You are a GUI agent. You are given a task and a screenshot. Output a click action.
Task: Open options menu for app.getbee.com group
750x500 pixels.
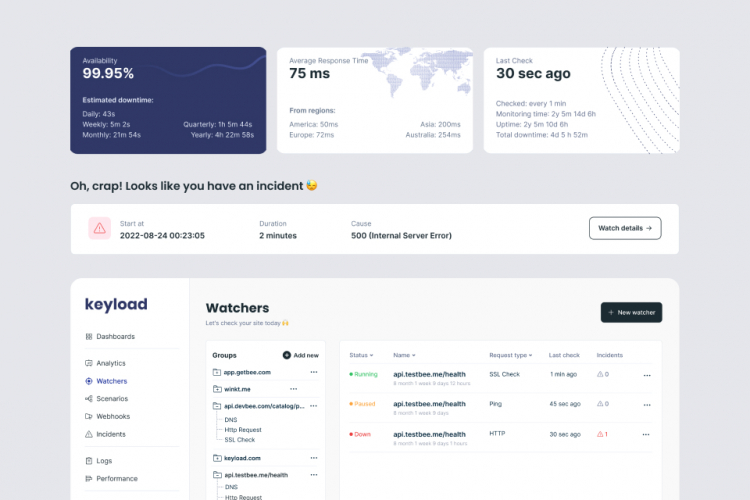314,372
